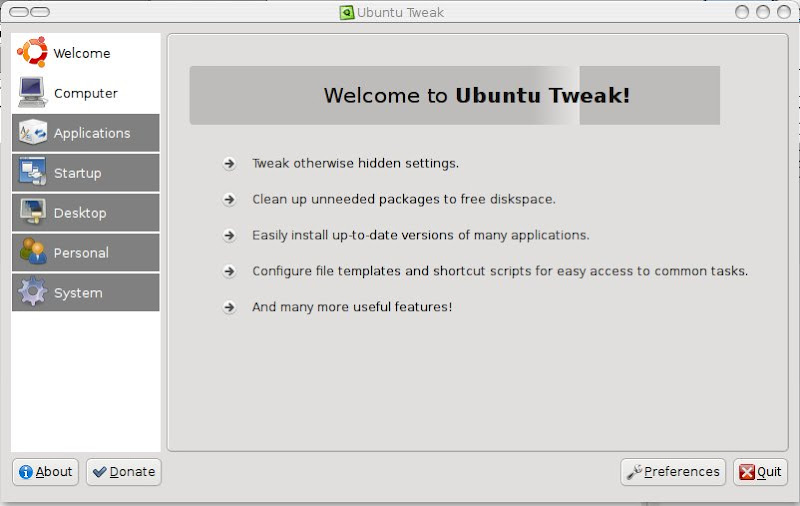Click the Ubuntu logo icon beside Welcome
Screen dimensions: 800x506
(x=32, y=52)
